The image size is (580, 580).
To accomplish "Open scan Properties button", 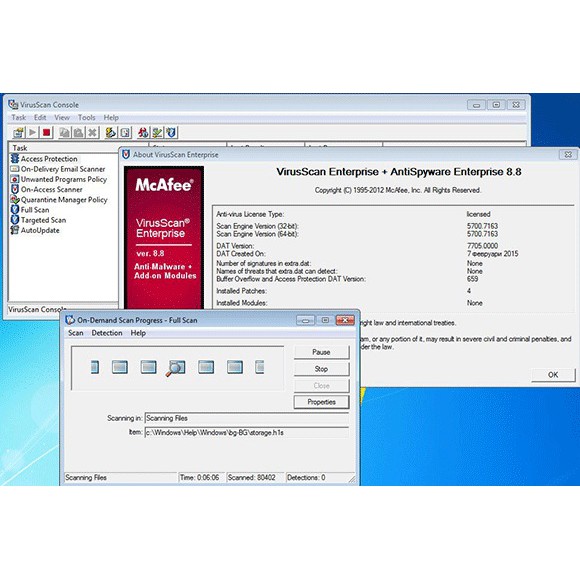I will click(321, 402).
